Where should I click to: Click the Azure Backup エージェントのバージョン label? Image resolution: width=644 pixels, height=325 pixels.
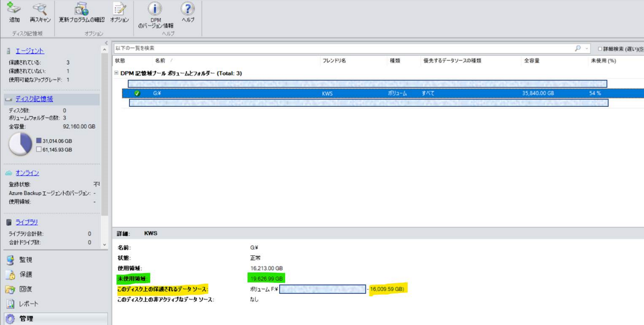click(x=50, y=193)
